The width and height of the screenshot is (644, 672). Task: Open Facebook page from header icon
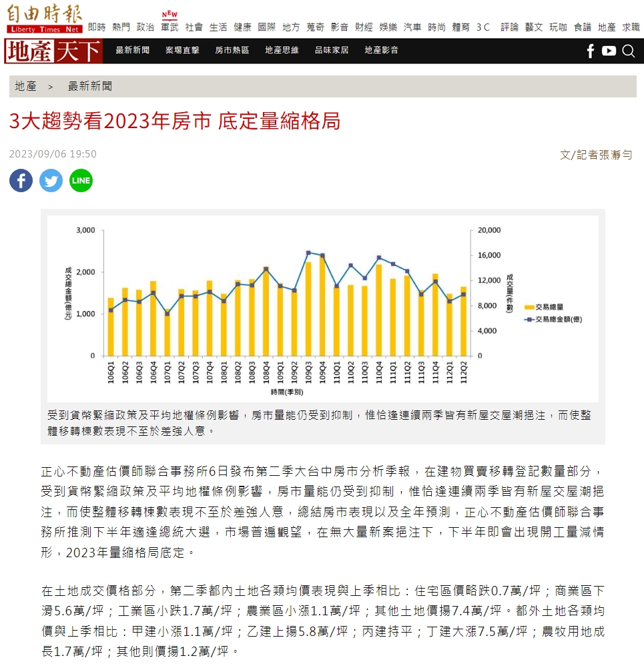click(x=590, y=51)
